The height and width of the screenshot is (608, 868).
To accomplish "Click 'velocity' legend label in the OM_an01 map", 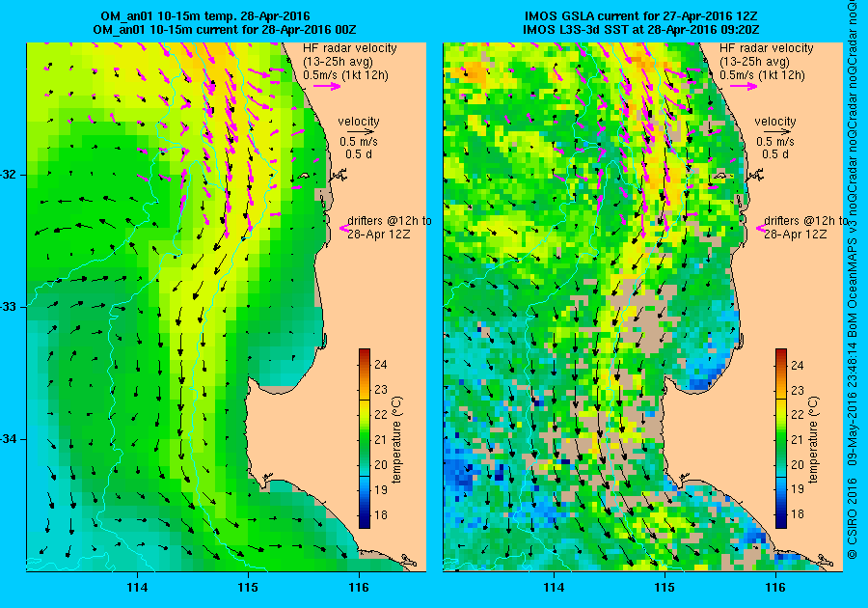I will pyautogui.click(x=359, y=122).
